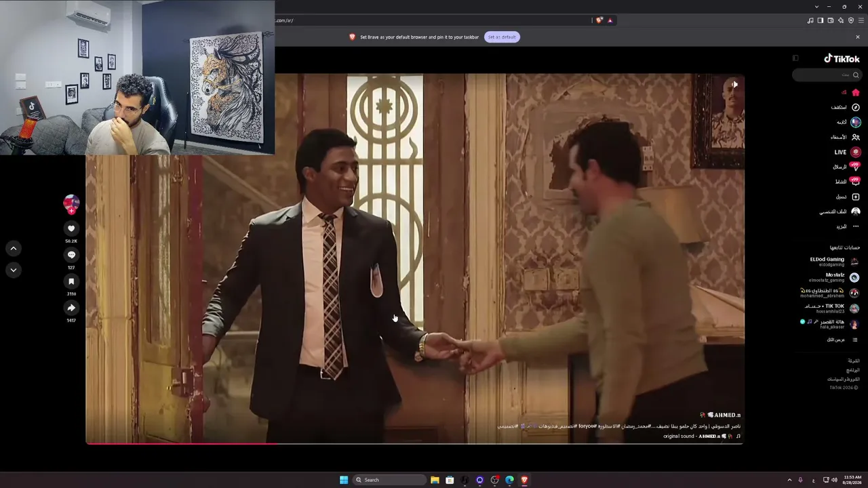Open the Brave main menu
868x488 pixels.
pyautogui.click(x=861, y=20)
